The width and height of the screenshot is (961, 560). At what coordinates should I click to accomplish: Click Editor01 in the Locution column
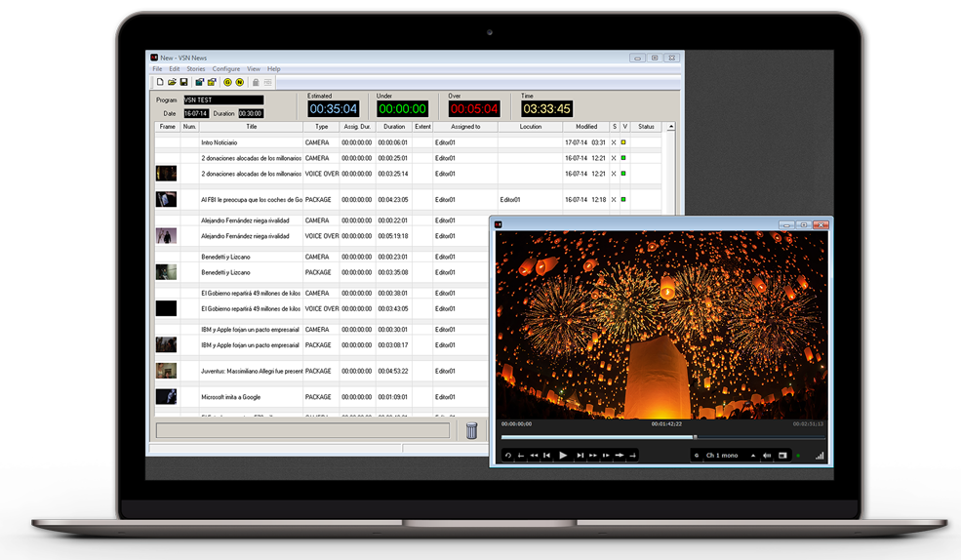510,200
